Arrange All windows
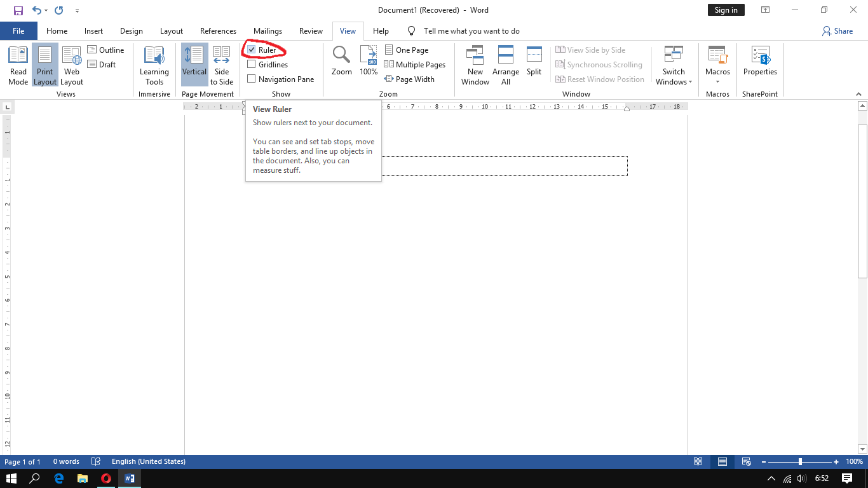This screenshot has width=868, height=488. tap(506, 65)
